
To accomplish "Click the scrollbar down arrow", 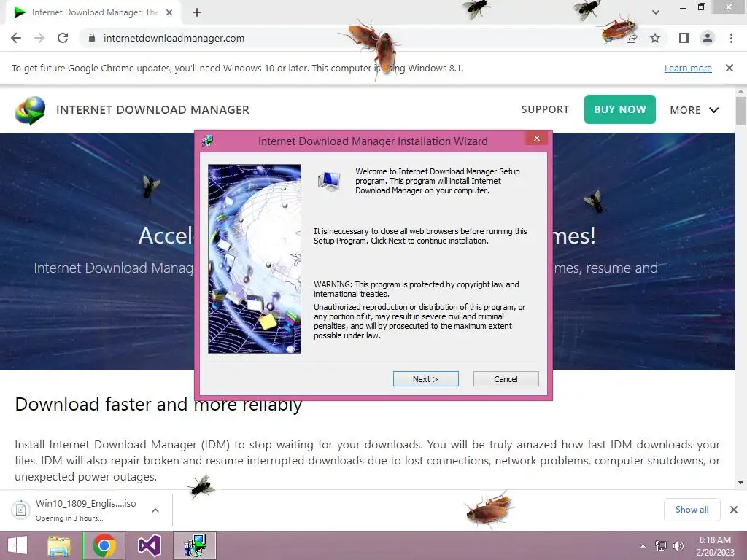I will coord(740,483).
